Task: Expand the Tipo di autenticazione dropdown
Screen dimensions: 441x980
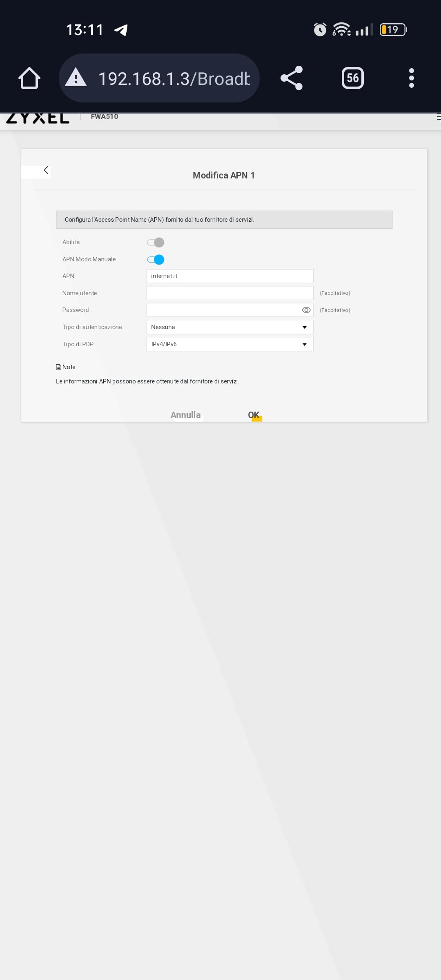Action: [x=230, y=327]
